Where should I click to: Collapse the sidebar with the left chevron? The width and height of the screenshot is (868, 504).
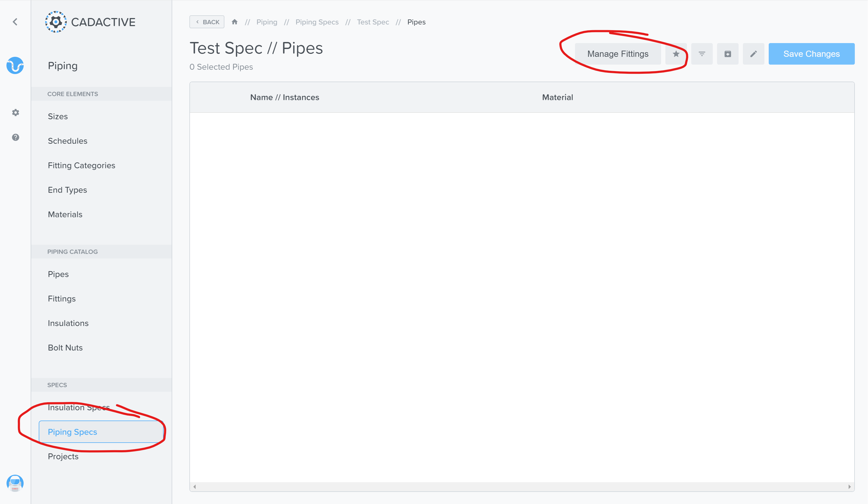[x=15, y=22]
